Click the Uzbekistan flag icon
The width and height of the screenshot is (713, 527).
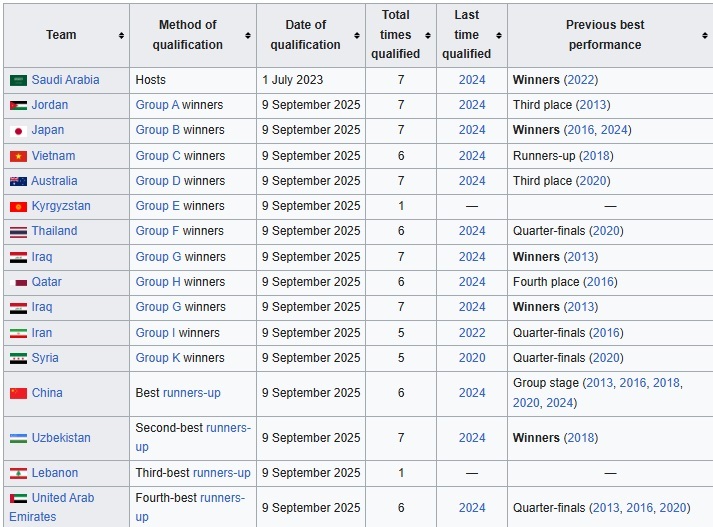18,438
